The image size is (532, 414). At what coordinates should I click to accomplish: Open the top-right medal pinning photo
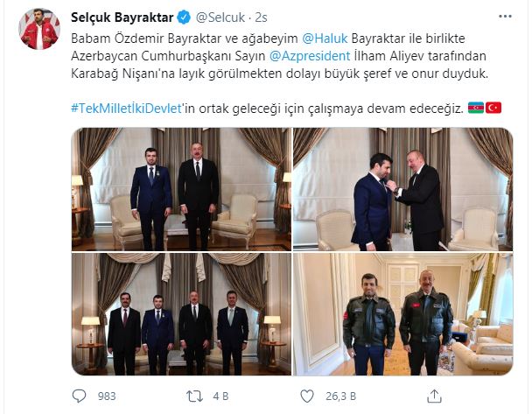(402, 189)
